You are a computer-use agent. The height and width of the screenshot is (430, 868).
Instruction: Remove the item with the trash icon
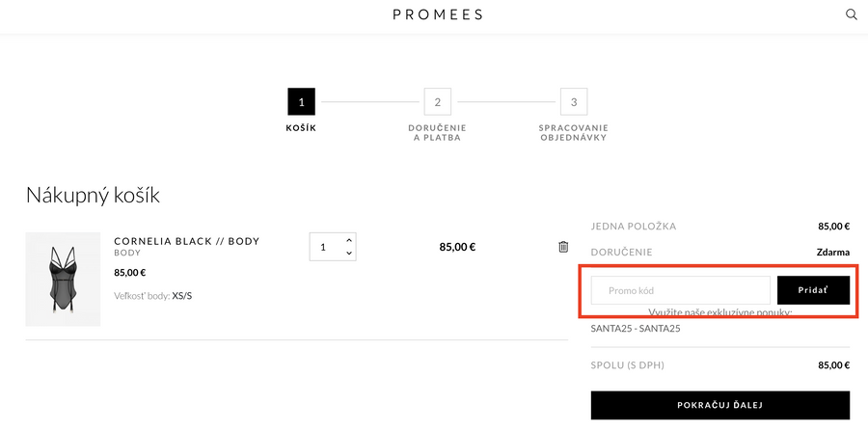click(x=563, y=247)
